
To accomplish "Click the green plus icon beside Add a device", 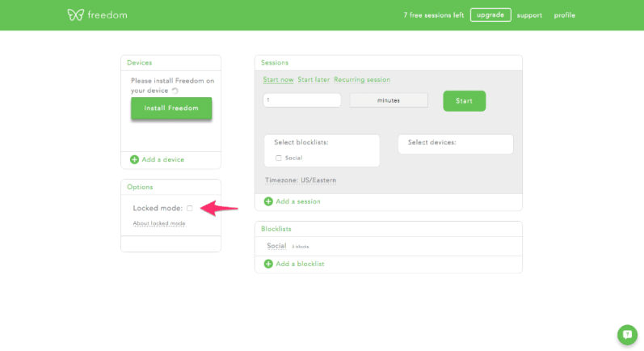I will [134, 159].
